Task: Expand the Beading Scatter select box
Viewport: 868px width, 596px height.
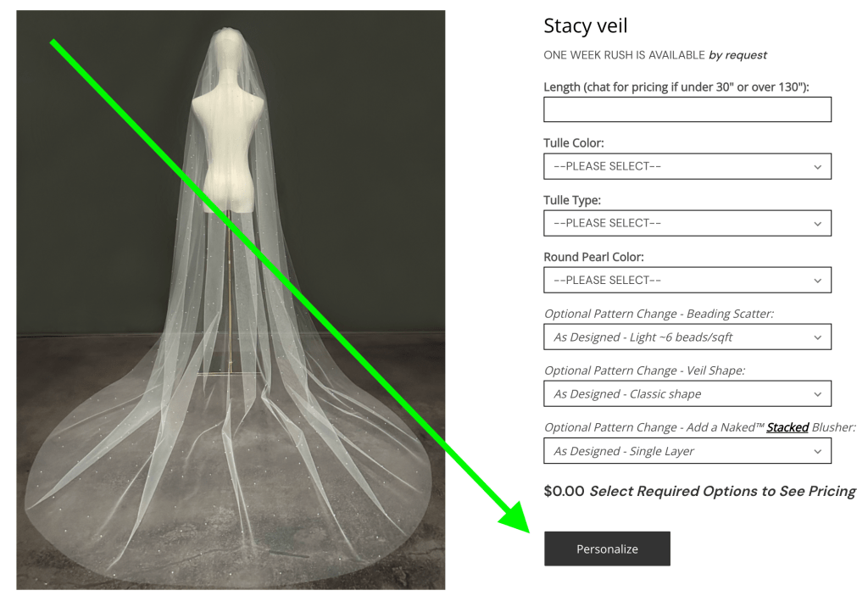Action: pos(687,337)
